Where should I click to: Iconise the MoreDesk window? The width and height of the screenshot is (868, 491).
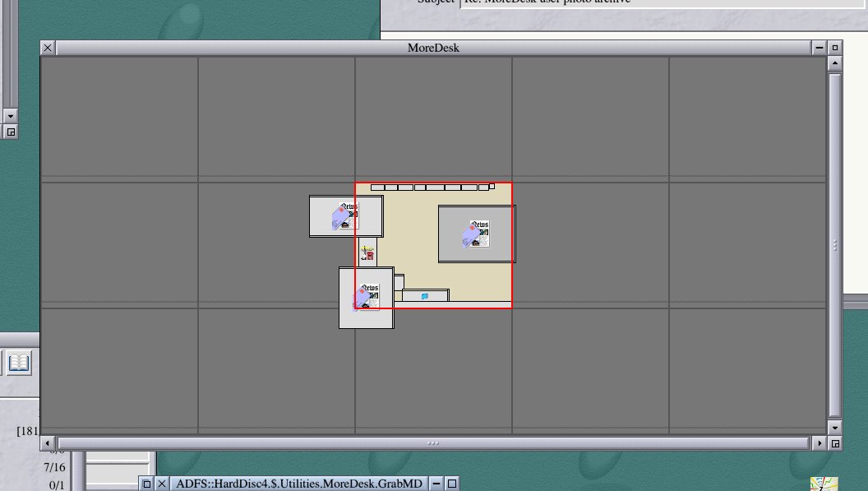point(820,48)
